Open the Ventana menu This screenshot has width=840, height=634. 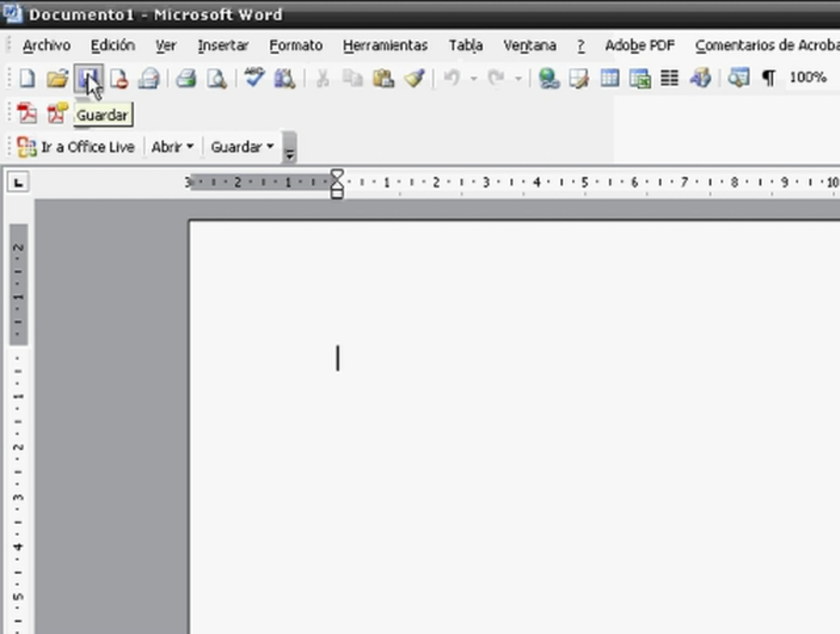(530, 46)
